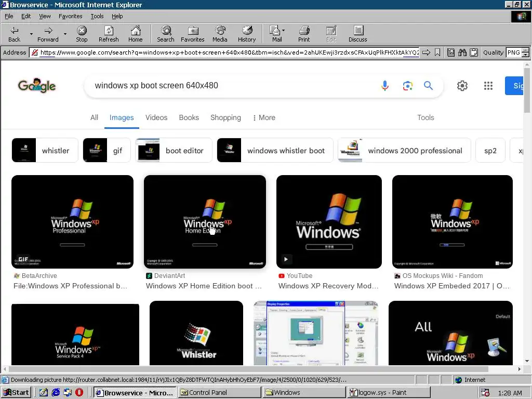This screenshot has height=399, width=532.
Task: Go back using the Back toolbar button
Action: click(14, 34)
